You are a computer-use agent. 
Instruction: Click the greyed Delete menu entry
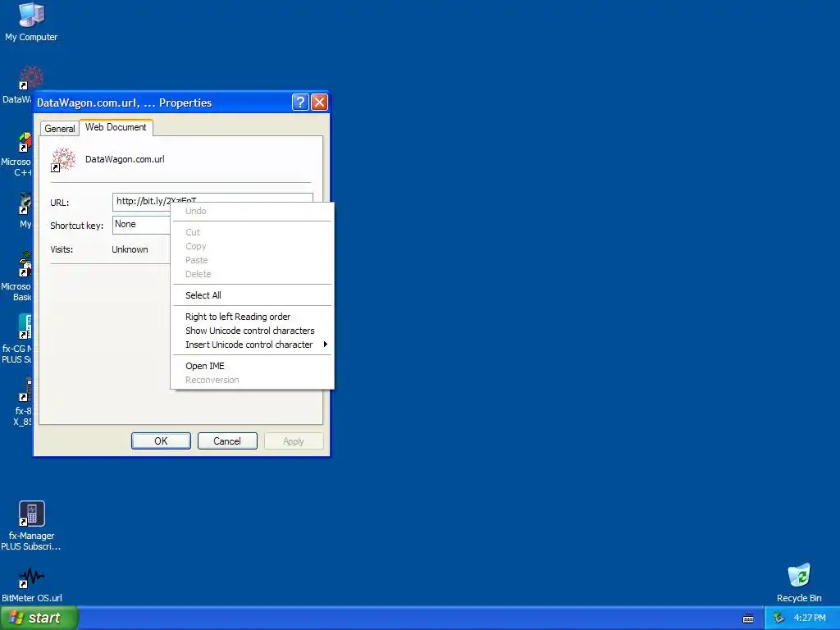click(252, 274)
